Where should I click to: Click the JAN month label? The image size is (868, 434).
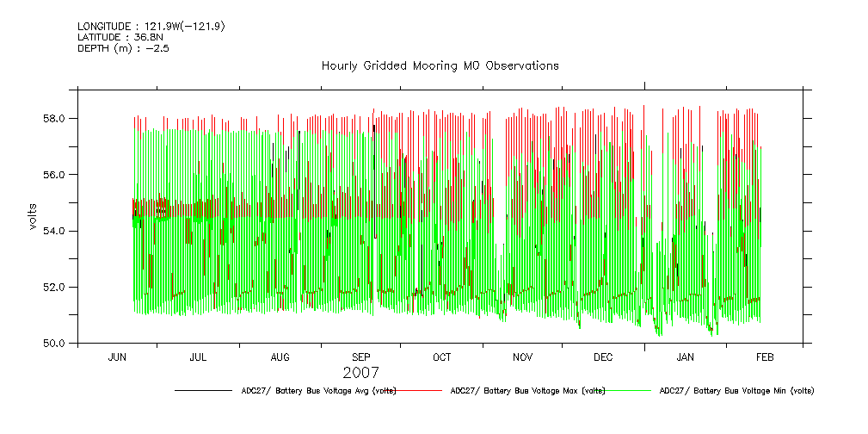point(686,357)
